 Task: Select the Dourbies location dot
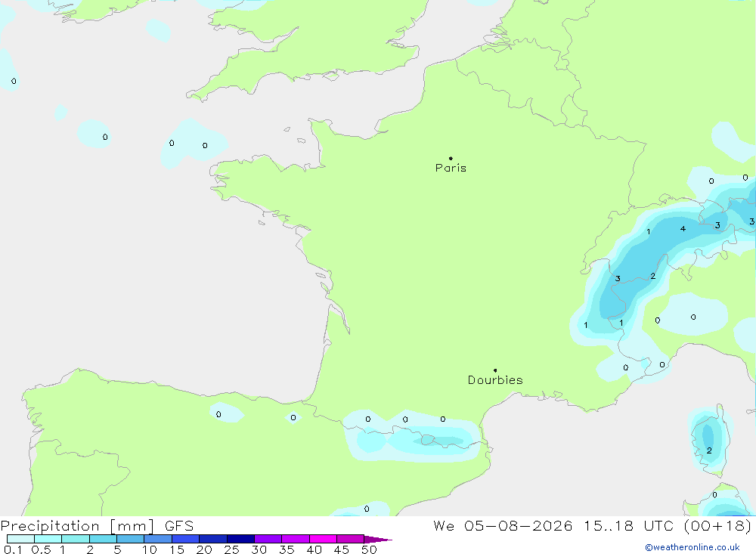[495, 370]
